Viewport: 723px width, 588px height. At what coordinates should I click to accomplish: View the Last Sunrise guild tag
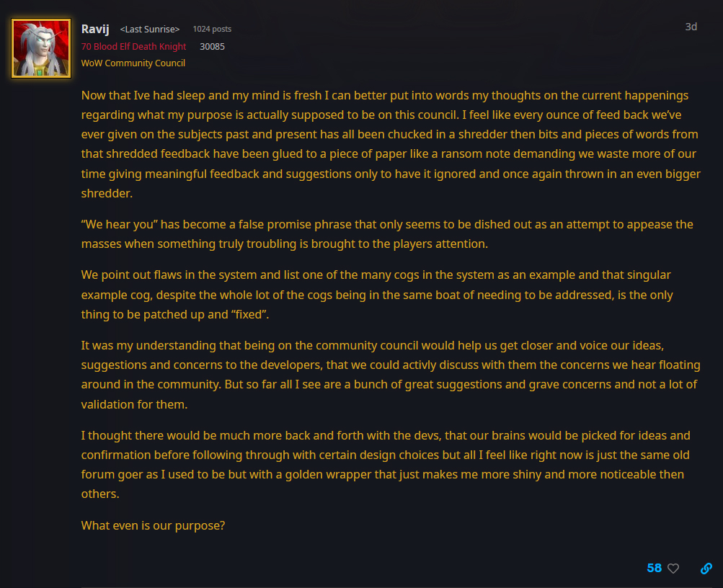tap(149, 29)
